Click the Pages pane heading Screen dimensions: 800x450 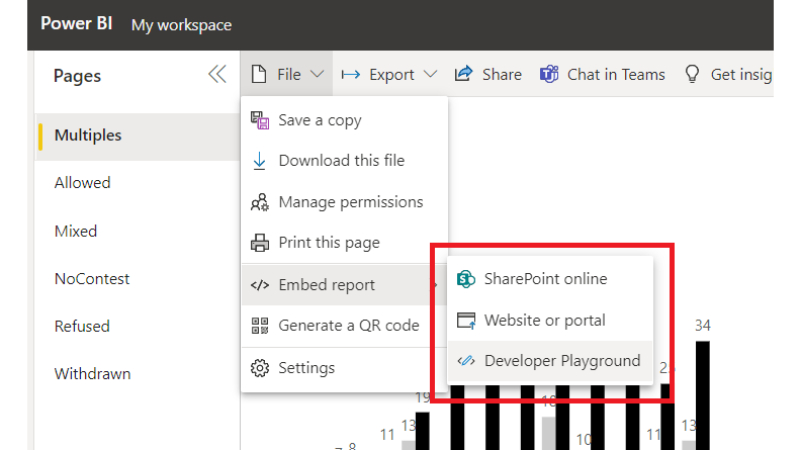click(77, 76)
